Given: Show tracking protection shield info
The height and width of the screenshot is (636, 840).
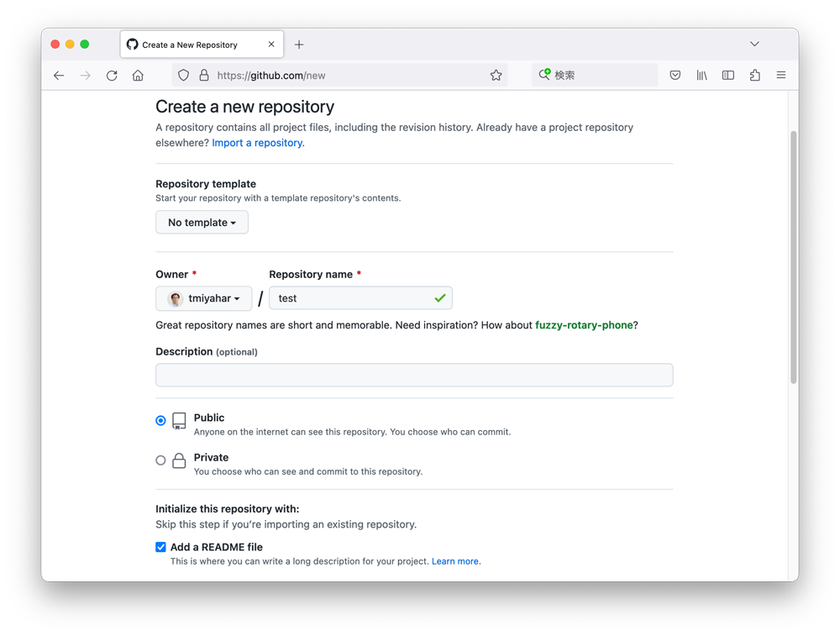Looking at the screenshot, I should pos(183,76).
